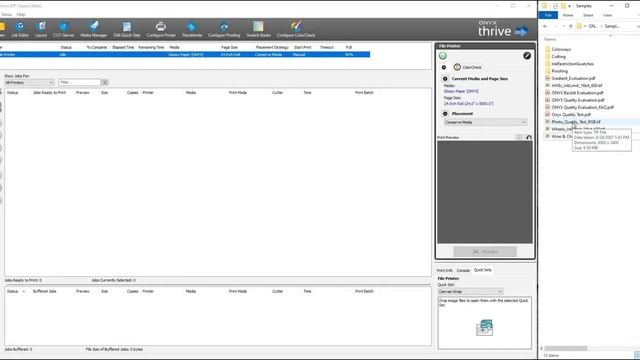Open the Setup menu
640x360 pixels.
[6, 14]
